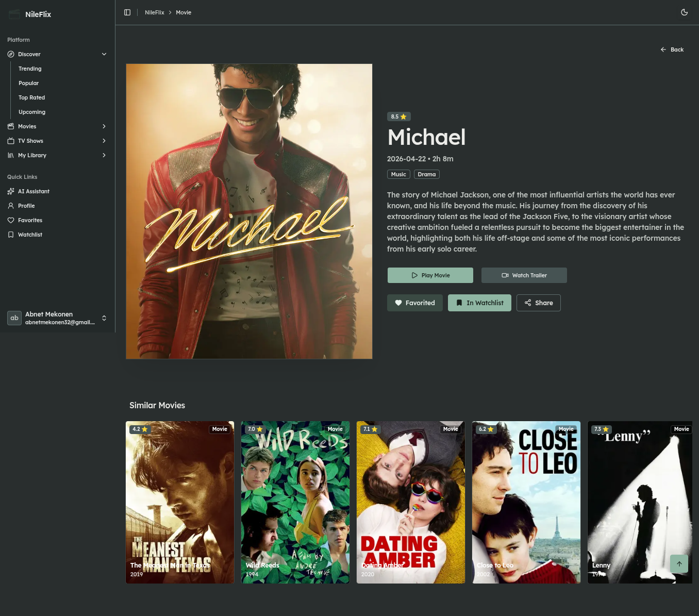
Task: Expand the TV Shows submenu chevron
Action: [x=104, y=141]
